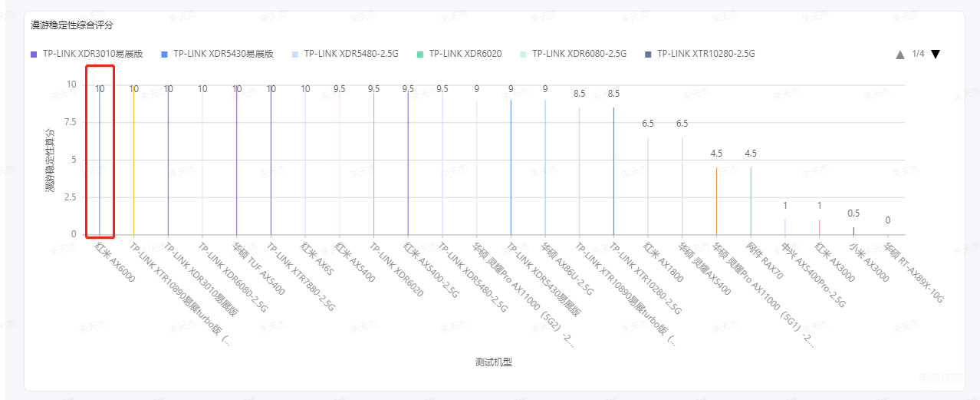Select the TP-LINK XTR7880-2.5G bar
The width and height of the screenshot is (980, 400).
click(271, 159)
